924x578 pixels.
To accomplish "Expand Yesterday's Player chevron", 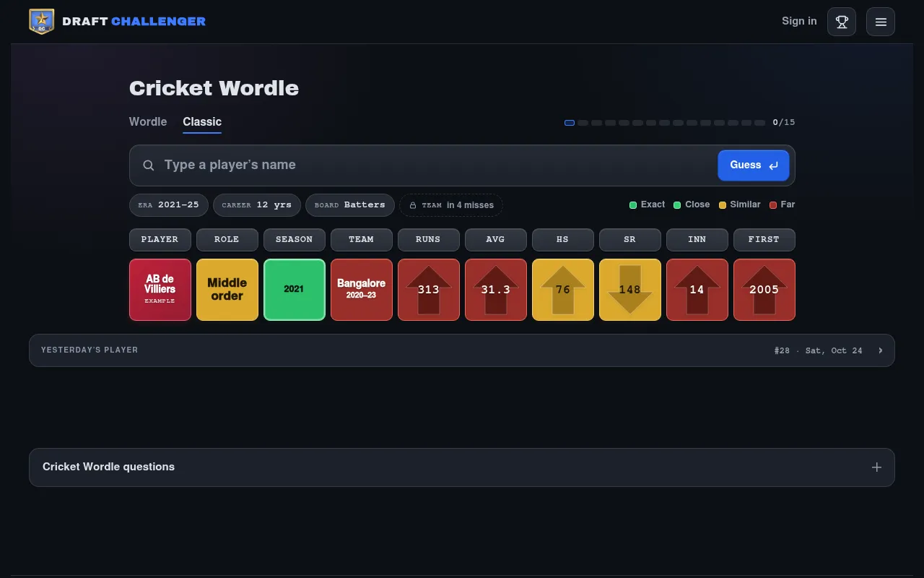I will coord(881,350).
